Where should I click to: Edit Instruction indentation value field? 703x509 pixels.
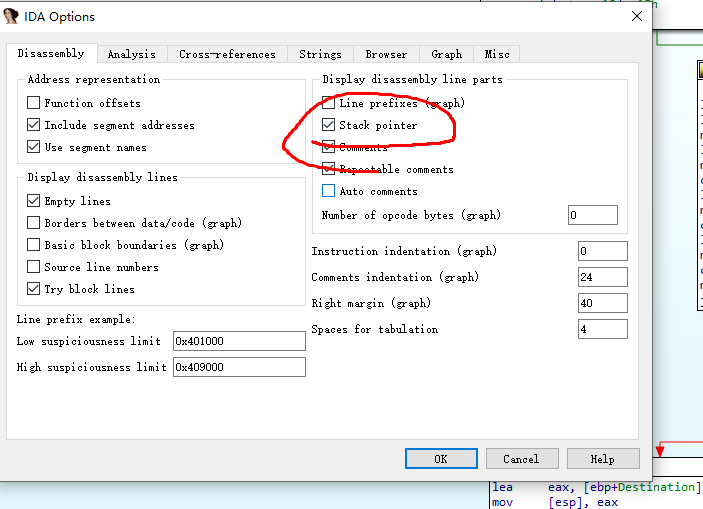pos(603,251)
